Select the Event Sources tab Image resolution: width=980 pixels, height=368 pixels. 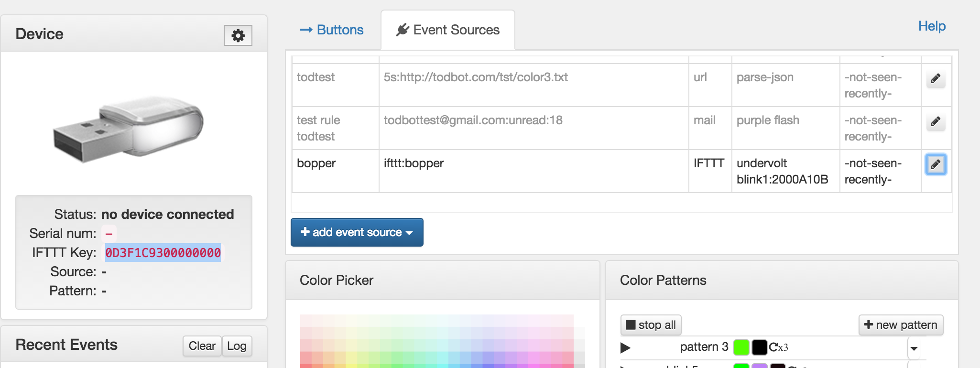point(448,30)
